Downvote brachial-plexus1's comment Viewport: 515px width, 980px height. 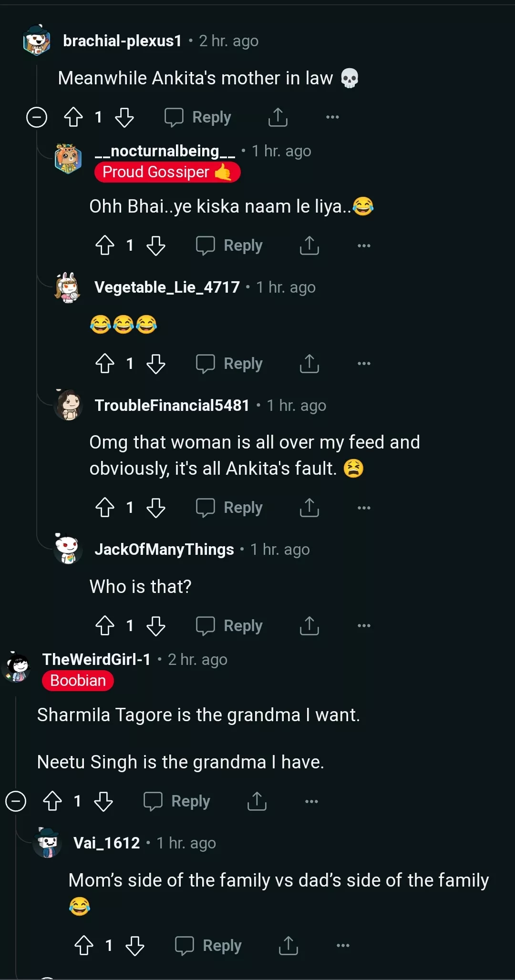[x=124, y=117]
